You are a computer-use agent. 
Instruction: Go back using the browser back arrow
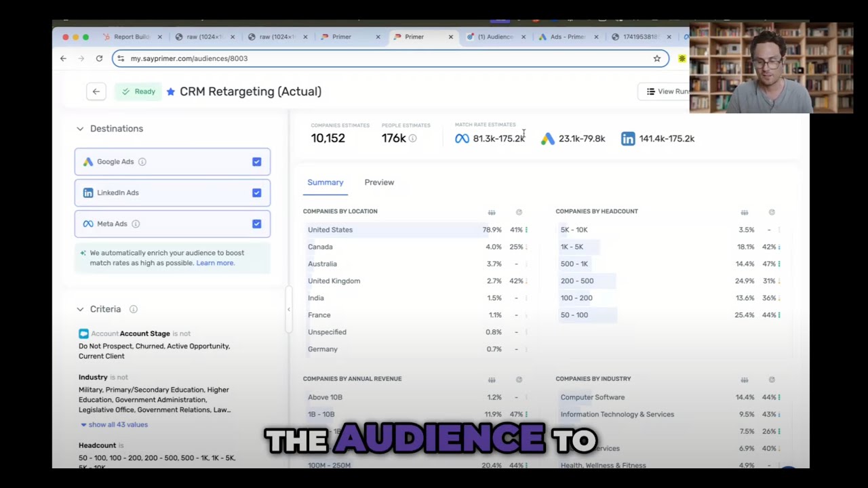(63, 58)
